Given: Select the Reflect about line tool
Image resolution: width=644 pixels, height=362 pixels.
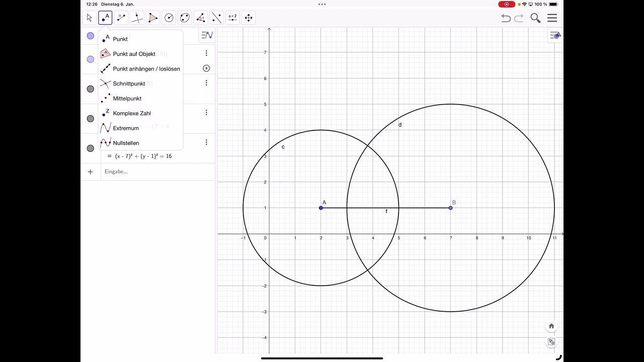Looking at the screenshot, I should [216, 18].
